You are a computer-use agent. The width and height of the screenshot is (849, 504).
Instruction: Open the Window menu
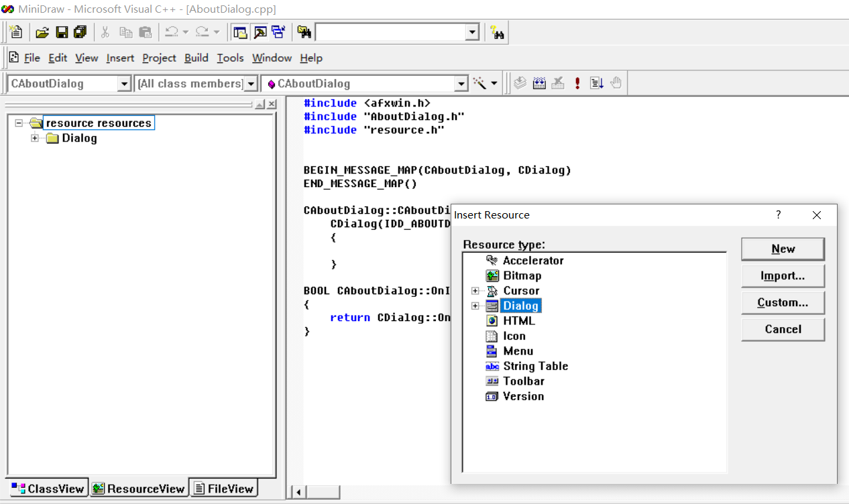click(272, 58)
